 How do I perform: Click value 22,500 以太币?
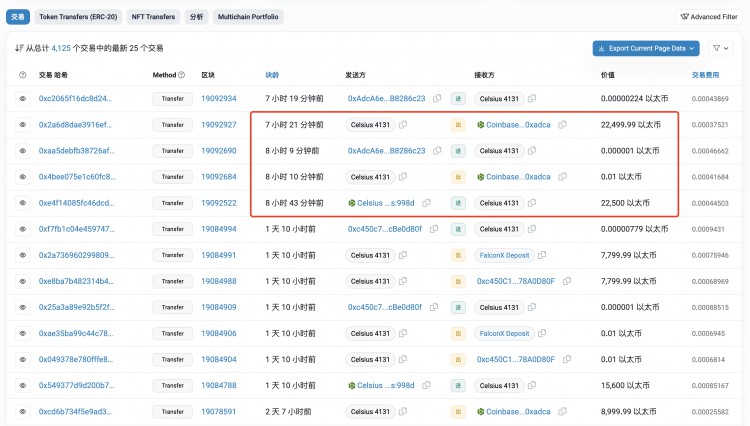[625, 203]
